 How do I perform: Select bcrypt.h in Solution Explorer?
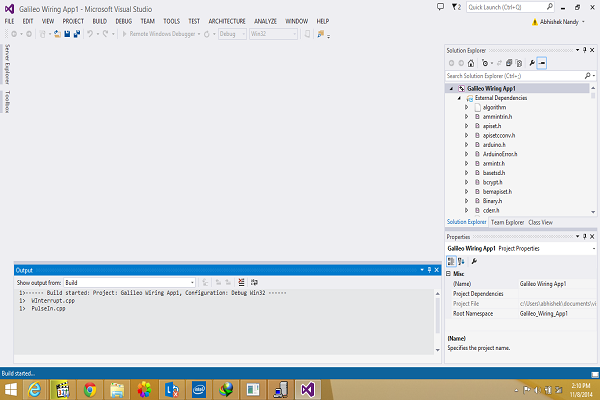492,182
